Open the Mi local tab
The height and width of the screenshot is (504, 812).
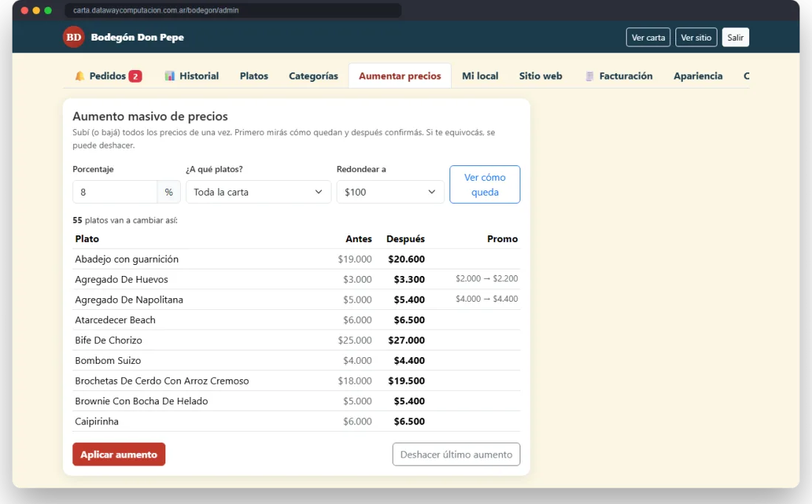[480, 76]
